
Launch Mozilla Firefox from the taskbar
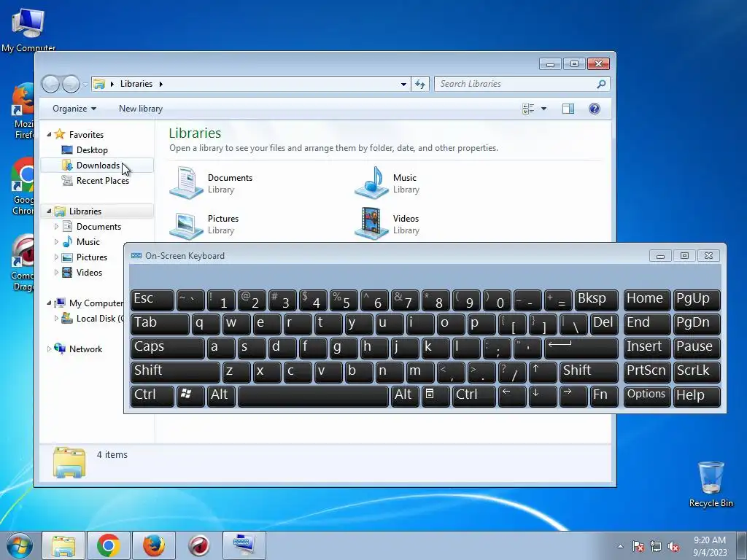coord(154,545)
